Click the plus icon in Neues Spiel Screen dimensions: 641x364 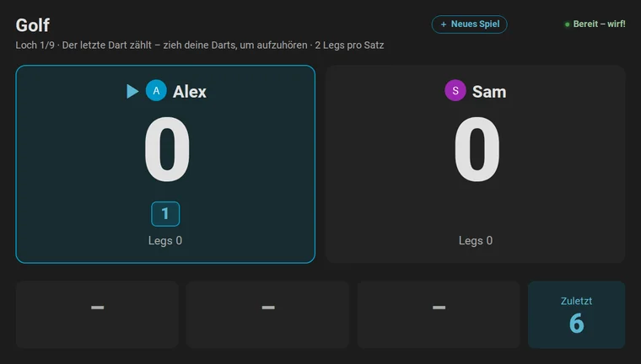444,24
